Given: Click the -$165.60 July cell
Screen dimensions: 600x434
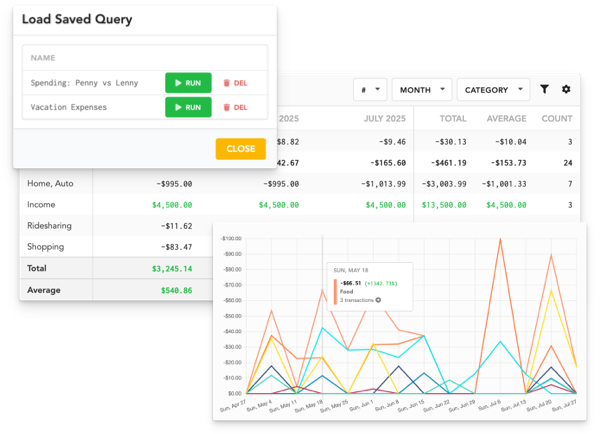Looking at the screenshot, I should (388, 163).
